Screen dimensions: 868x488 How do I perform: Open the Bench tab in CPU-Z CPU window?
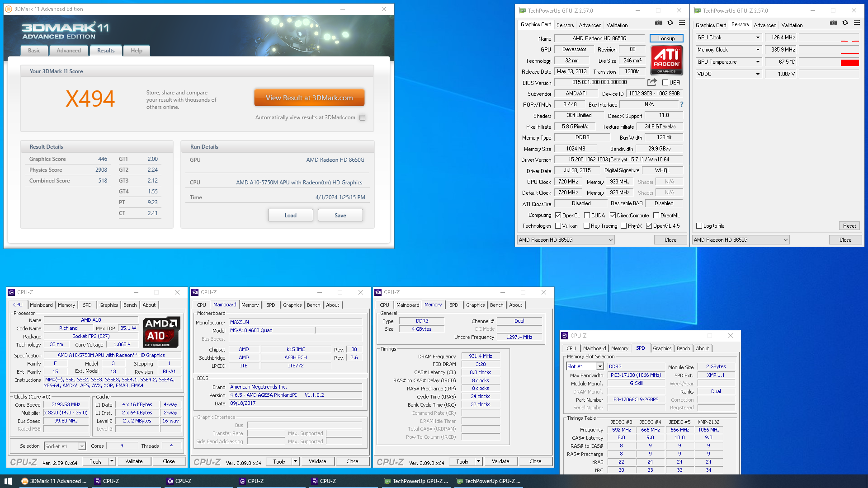[x=130, y=305]
